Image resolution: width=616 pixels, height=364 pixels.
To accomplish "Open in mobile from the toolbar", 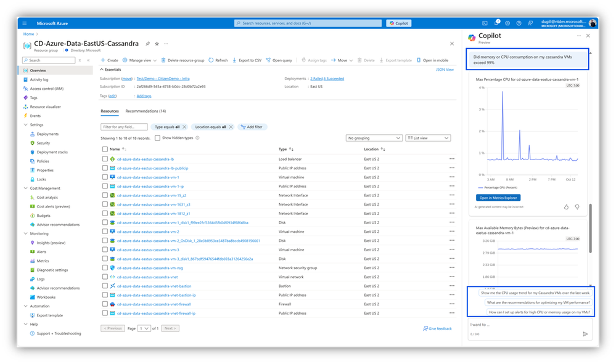I will coord(432,60).
